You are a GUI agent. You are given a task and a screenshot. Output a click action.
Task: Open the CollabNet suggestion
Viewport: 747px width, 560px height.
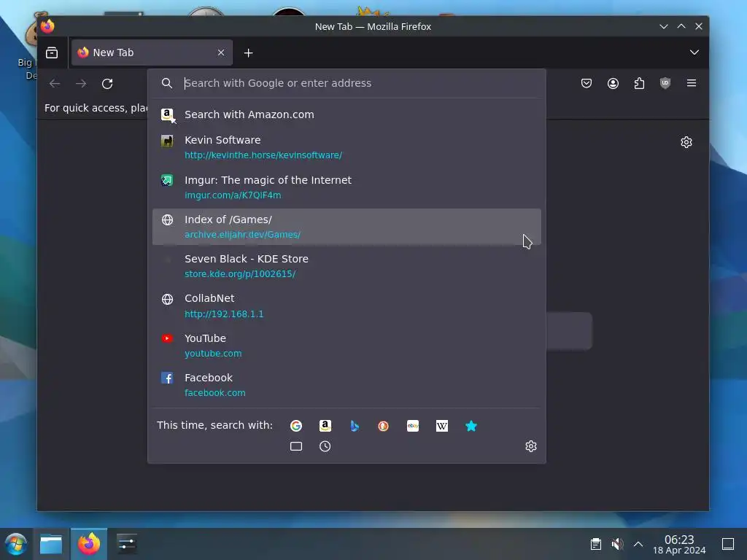(347, 306)
